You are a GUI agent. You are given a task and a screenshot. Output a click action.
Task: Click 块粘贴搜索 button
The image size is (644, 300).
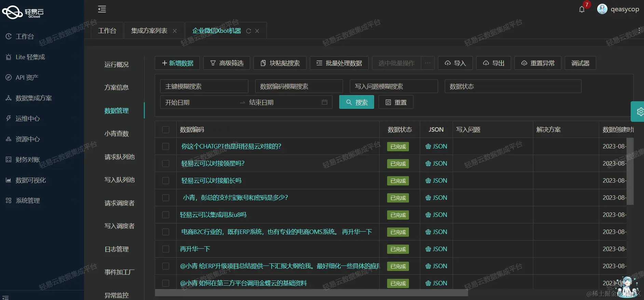(x=280, y=63)
